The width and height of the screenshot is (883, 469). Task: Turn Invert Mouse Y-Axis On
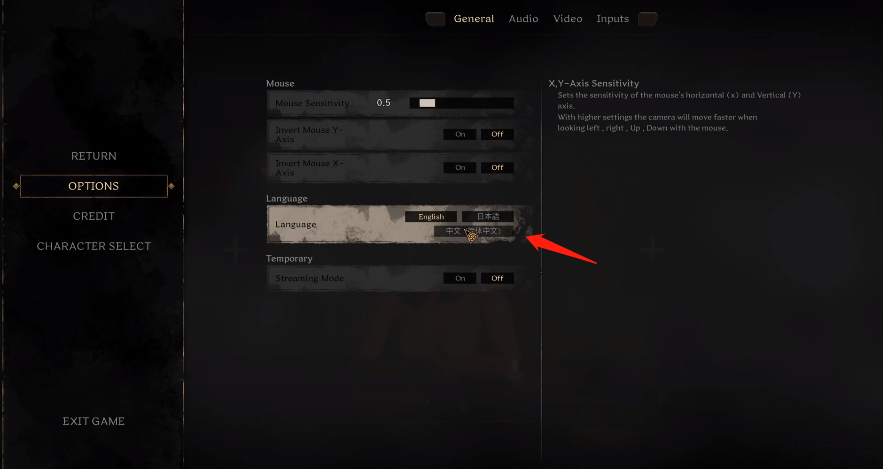click(x=460, y=135)
